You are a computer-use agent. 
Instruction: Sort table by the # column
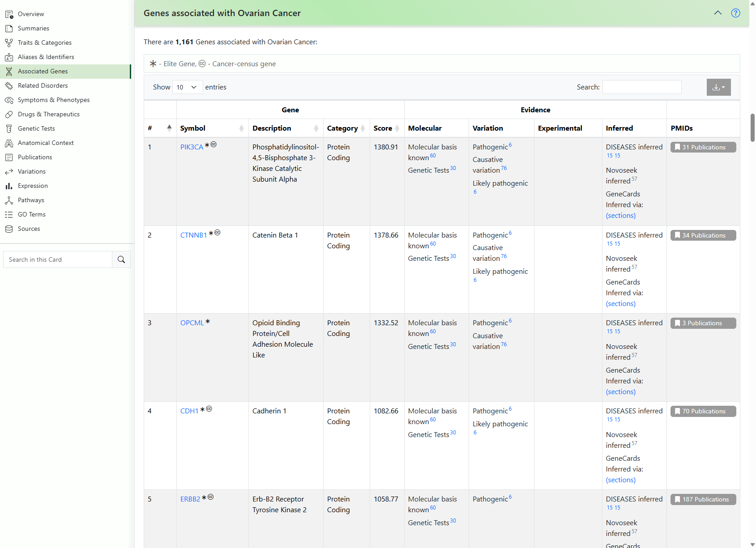tap(160, 128)
